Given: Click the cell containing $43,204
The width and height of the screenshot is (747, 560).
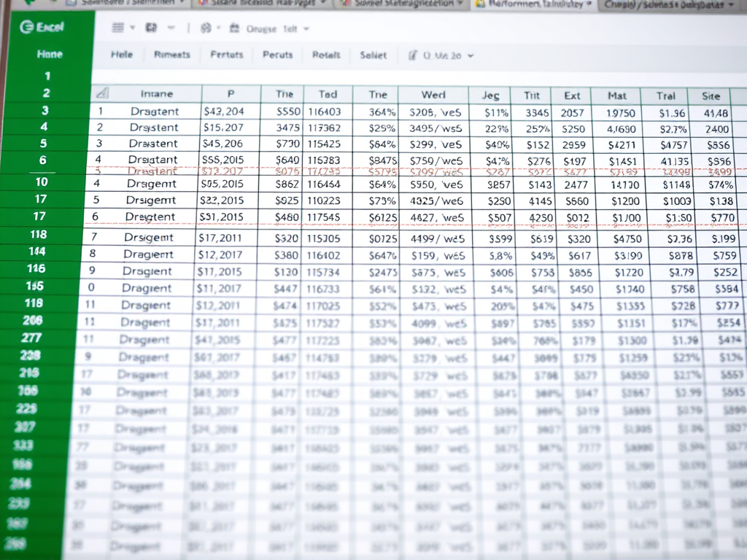Looking at the screenshot, I should click(223, 112).
